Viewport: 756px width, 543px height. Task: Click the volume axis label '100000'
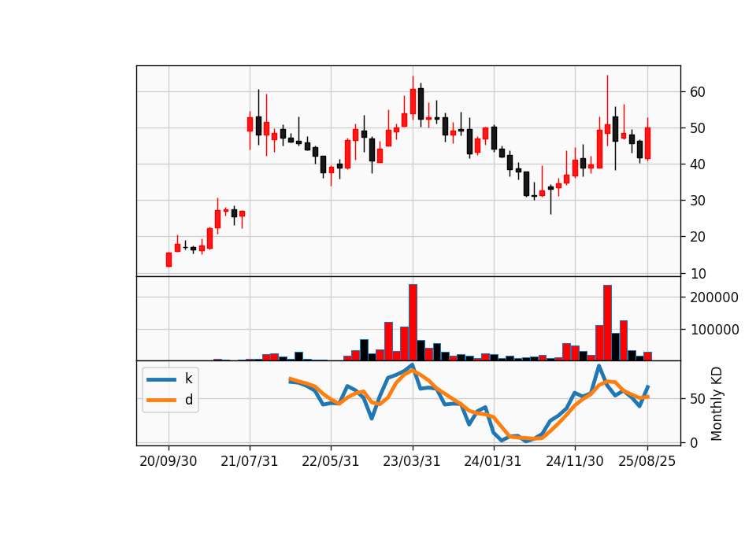[714, 330]
